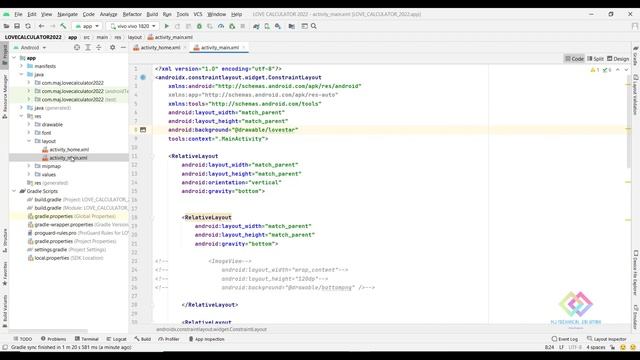Click the Save All toolbar icon
Viewport: 640px width, 360px height.
17,26
